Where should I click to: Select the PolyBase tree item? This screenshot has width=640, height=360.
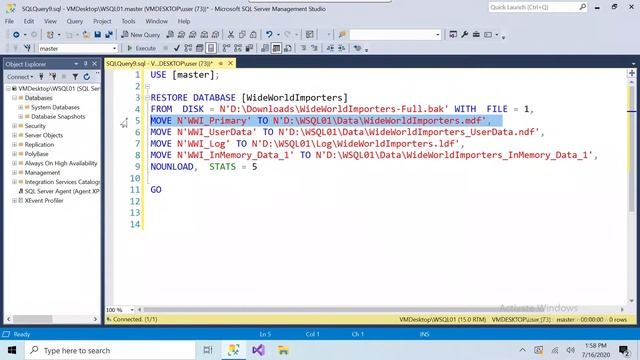point(36,154)
